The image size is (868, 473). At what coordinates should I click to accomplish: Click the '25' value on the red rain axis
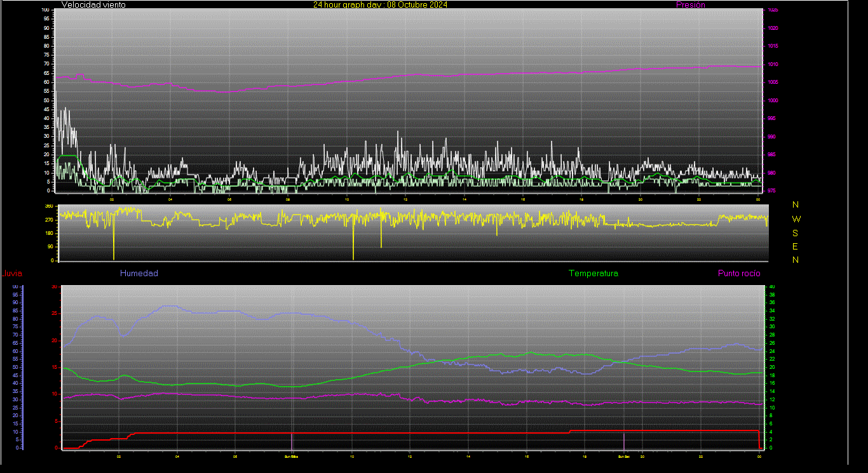click(x=54, y=314)
